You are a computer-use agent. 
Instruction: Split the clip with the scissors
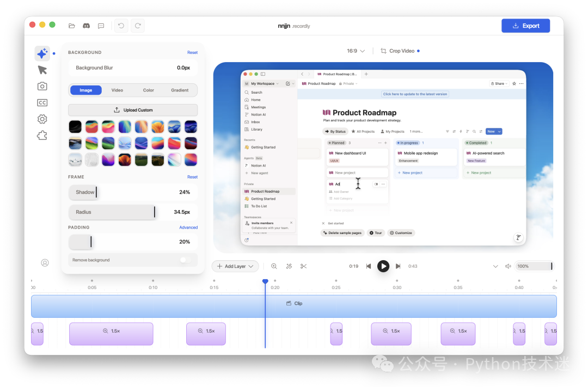(303, 266)
